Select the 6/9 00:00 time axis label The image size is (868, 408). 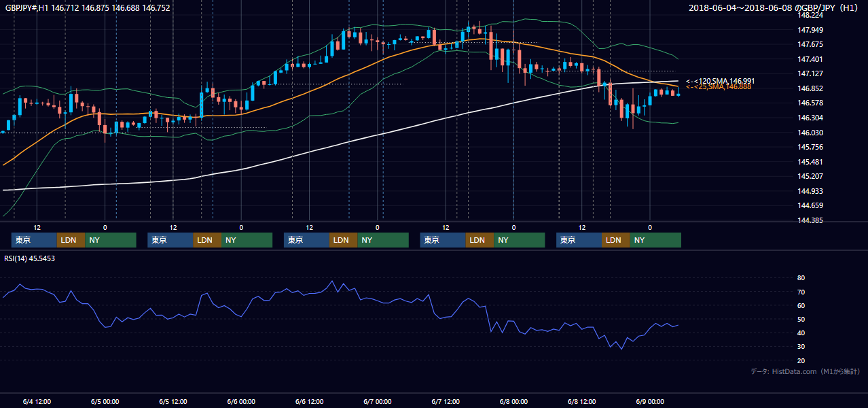pyautogui.click(x=650, y=402)
